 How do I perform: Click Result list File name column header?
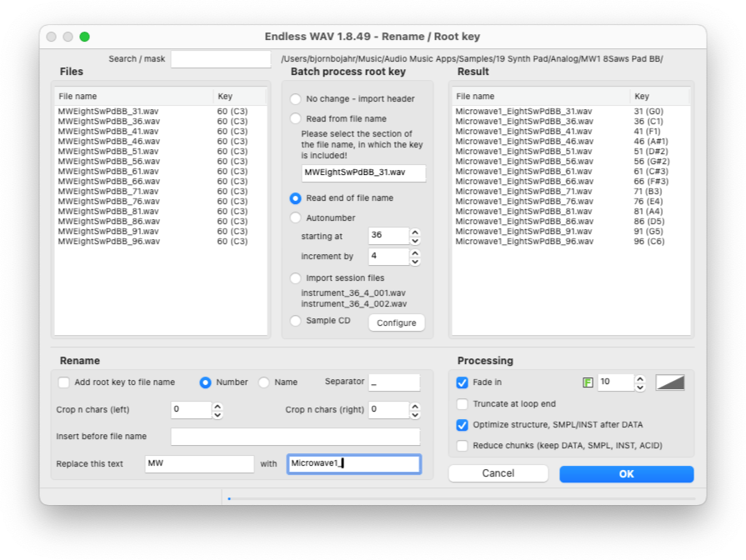pos(540,97)
